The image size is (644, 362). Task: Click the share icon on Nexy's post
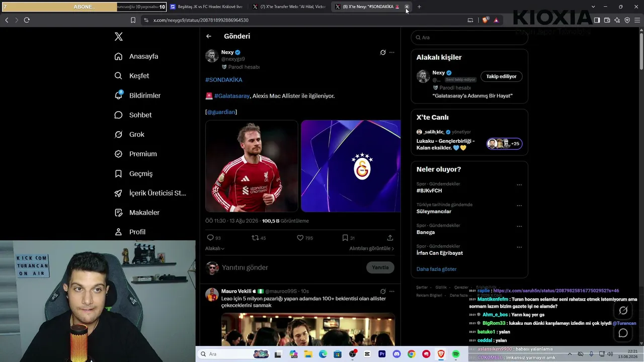pyautogui.click(x=390, y=238)
